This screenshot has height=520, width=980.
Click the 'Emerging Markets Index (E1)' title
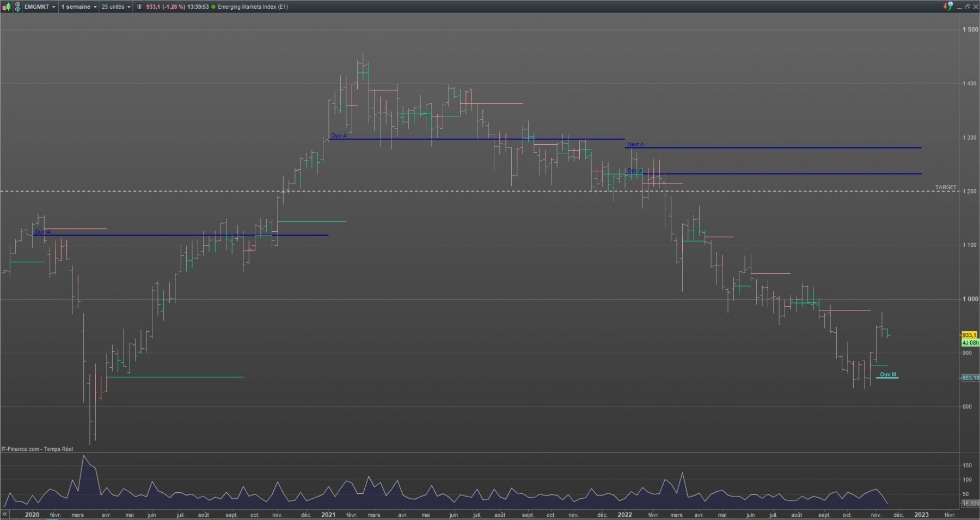tap(253, 7)
